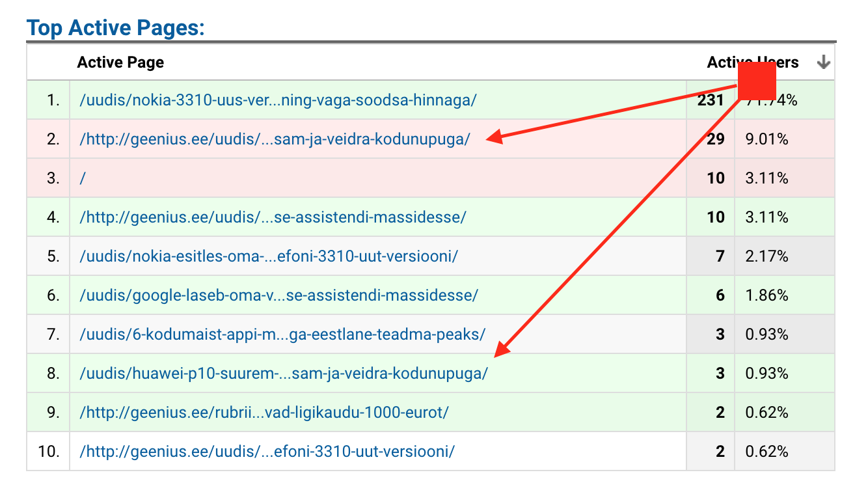The height and width of the screenshot is (492, 868).
Task: Open the nokia-3310-uus-ver page link
Action: (x=278, y=100)
